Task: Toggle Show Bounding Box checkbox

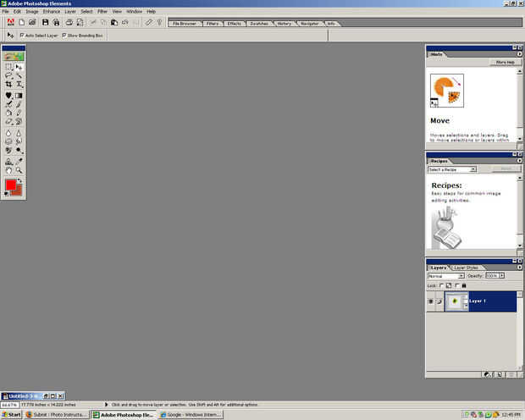Action: tap(64, 36)
